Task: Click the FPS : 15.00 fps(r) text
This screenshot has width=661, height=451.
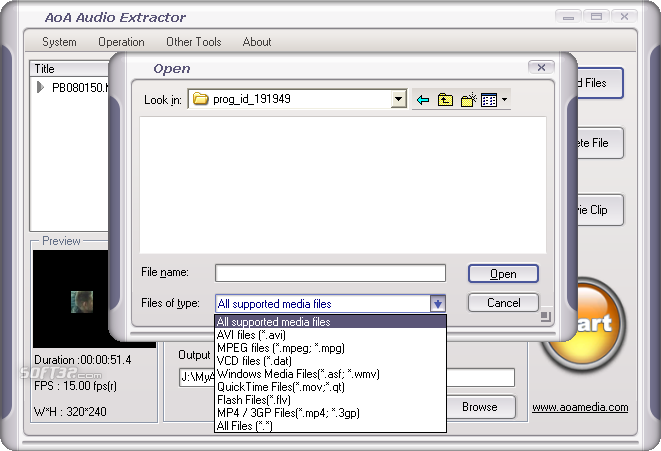Action: 75,386
